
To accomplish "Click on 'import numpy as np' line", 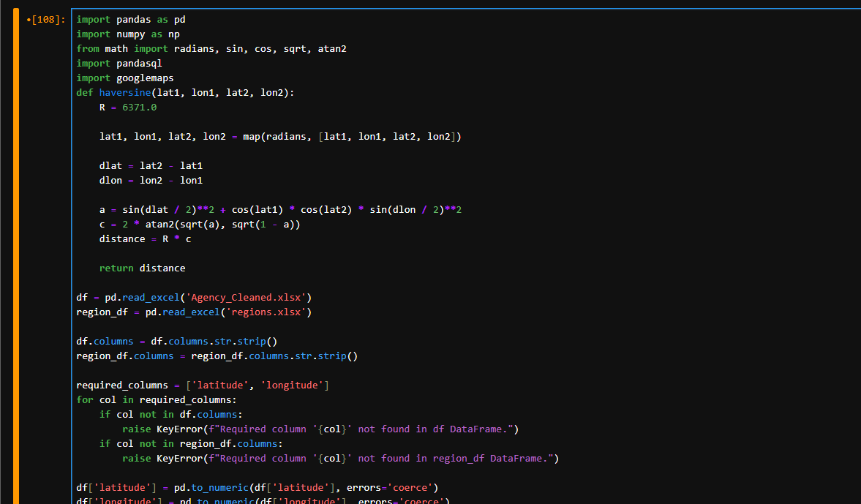I will pyautogui.click(x=128, y=34).
